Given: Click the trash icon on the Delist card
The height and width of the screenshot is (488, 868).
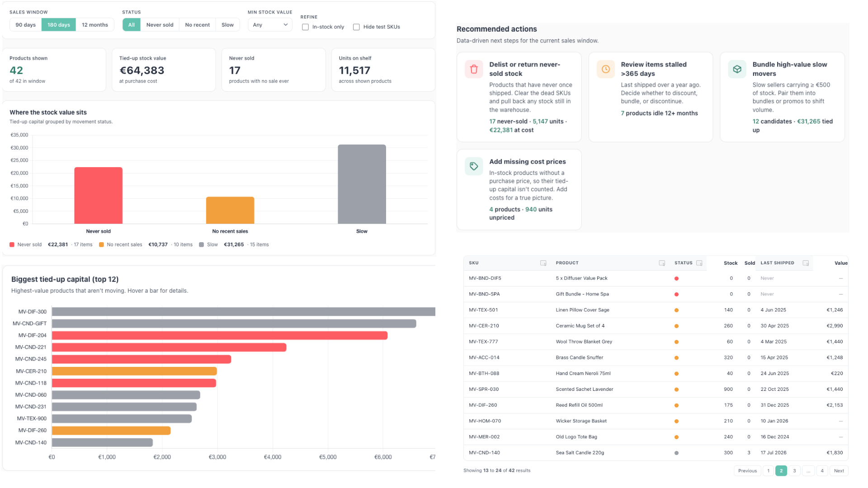Looking at the screenshot, I should (474, 69).
